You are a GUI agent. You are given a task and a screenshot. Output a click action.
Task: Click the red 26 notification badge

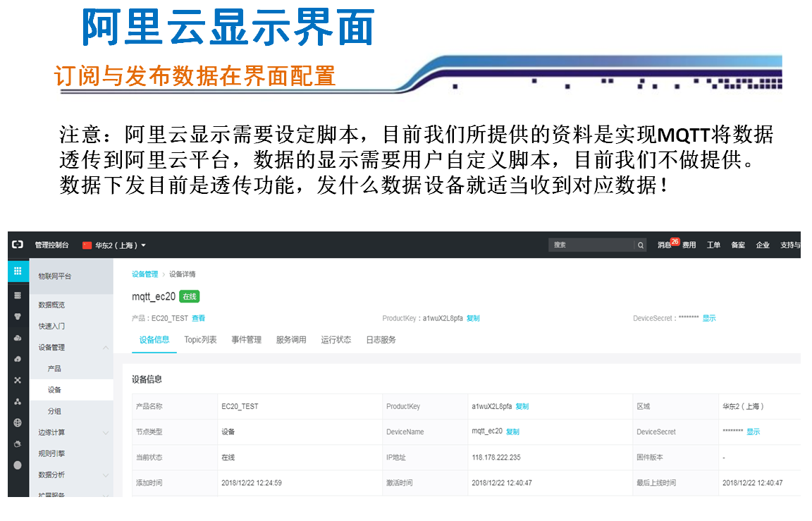[675, 241]
